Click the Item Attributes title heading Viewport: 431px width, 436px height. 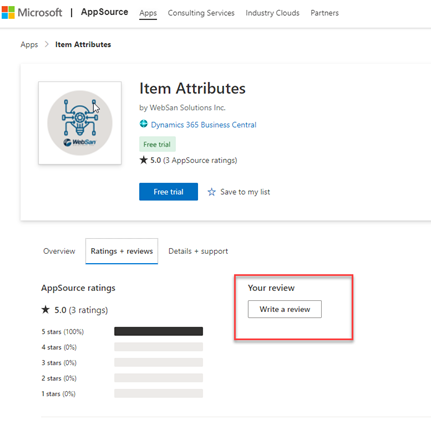tap(192, 89)
